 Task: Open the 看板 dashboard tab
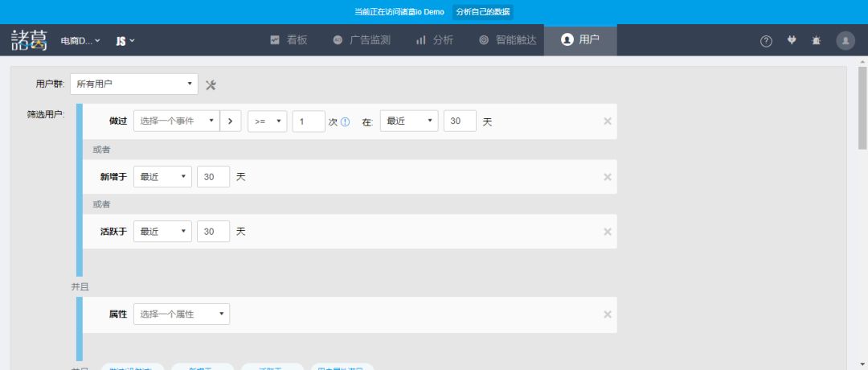tap(289, 40)
